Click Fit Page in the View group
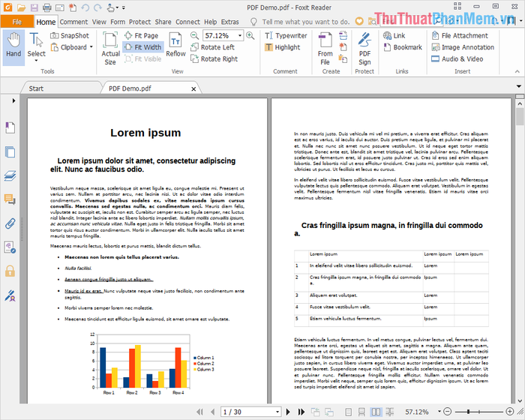The image size is (525, 420). (x=141, y=35)
